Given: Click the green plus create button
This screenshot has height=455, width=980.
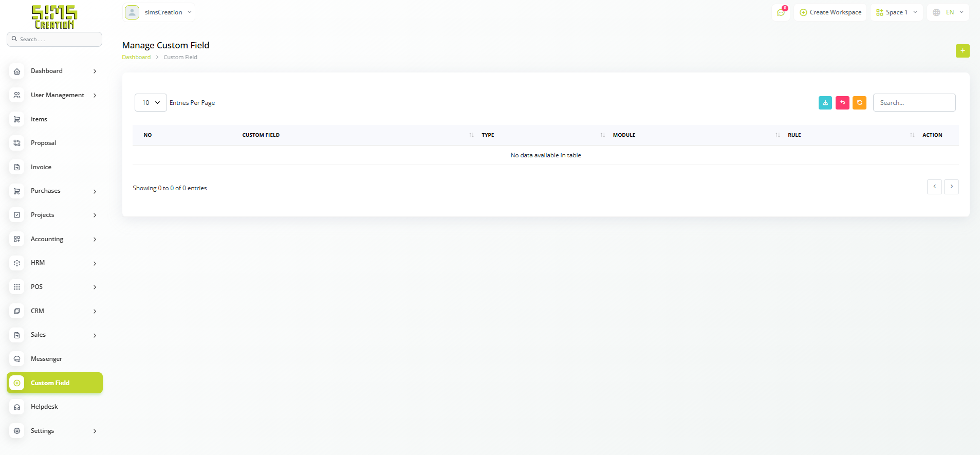Looking at the screenshot, I should point(962,51).
